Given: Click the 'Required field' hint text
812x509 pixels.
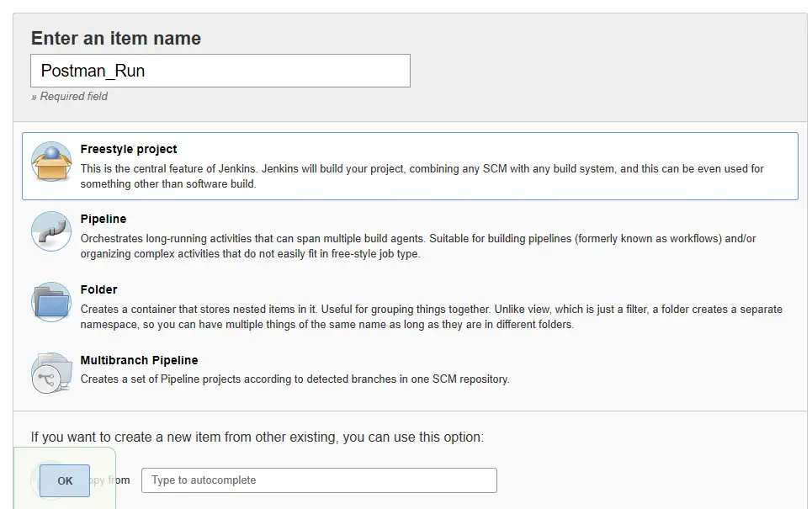Looking at the screenshot, I should [69, 96].
